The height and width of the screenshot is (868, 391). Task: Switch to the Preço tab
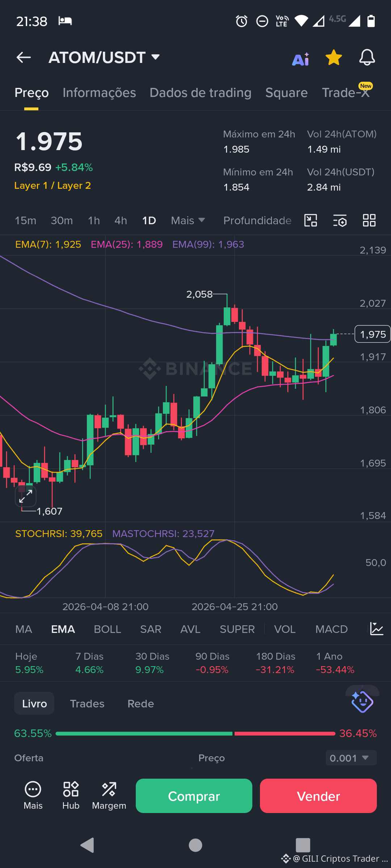point(31,93)
